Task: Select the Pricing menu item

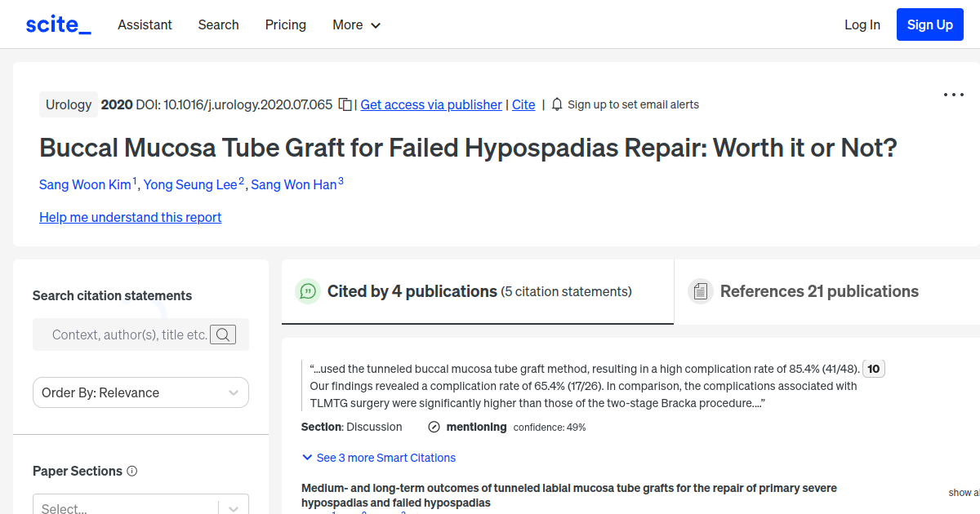Action: pyautogui.click(x=285, y=25)
